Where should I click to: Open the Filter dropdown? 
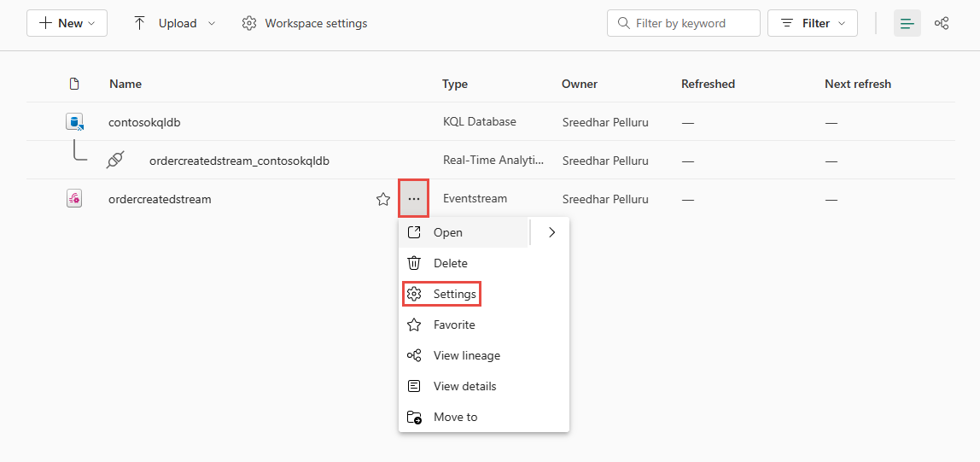point(813,23)
